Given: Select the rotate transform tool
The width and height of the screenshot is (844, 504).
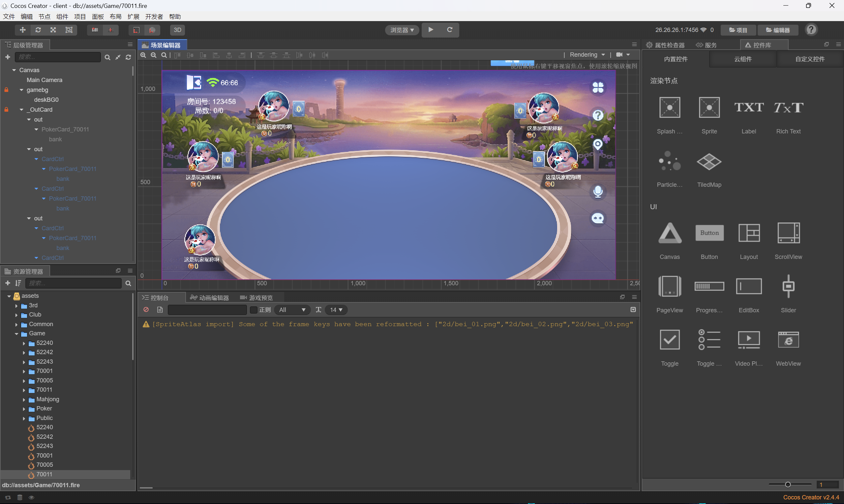Looking at the screenshot, I should pos(38,30).
